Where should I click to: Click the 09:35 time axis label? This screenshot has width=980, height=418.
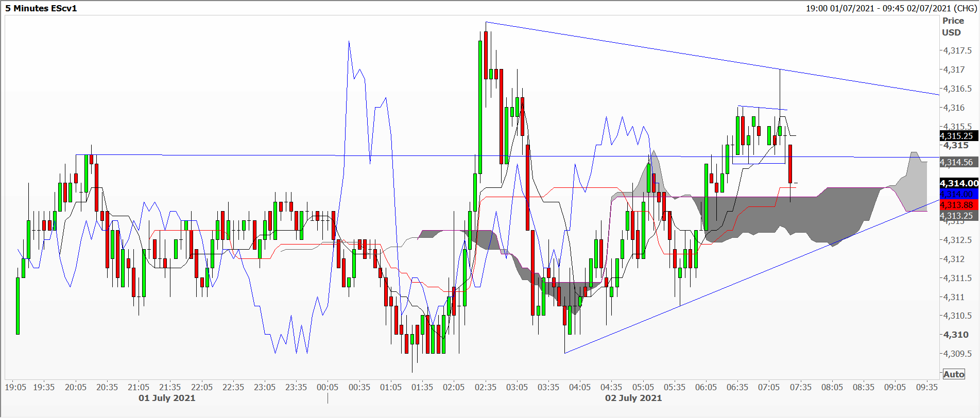(927, 387)
